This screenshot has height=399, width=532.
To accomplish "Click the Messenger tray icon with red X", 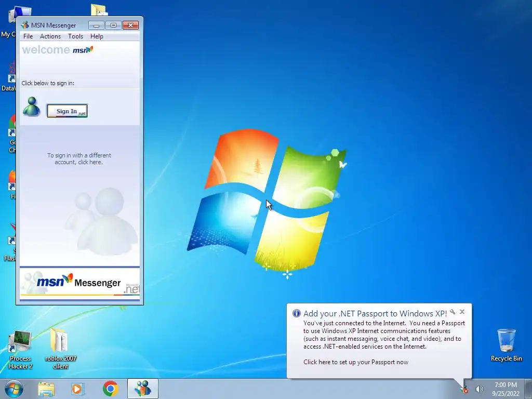I will 464,390.
